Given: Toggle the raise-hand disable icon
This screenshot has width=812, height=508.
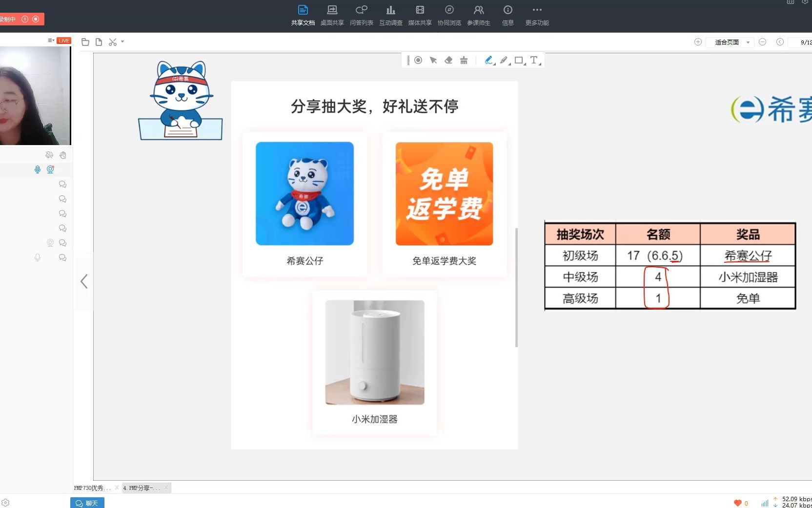Looking at the screenshot, I should coord(63,155).
